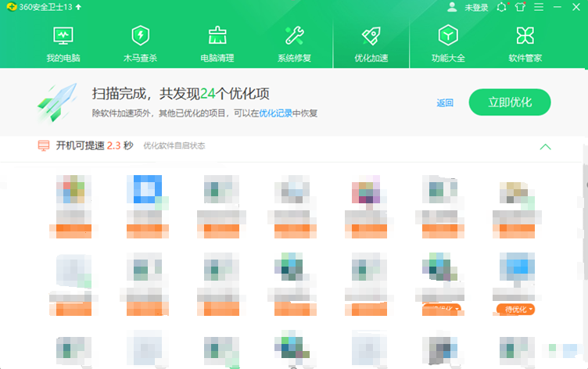
Task: Click the 扫描完成,共发现24个优化项 headline
Action: coord(181,94)
